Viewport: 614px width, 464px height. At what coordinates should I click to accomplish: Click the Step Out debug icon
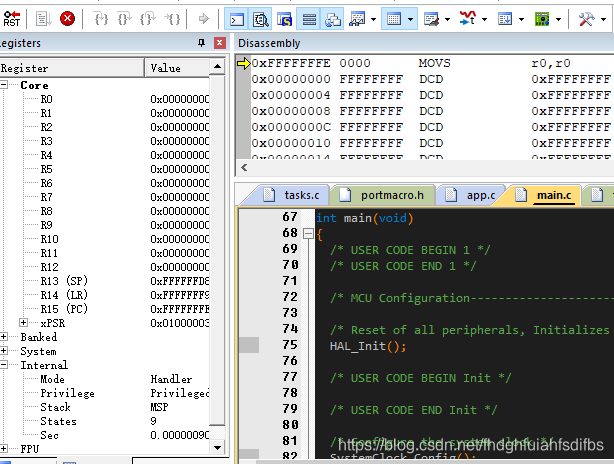(x=148, y=19)
